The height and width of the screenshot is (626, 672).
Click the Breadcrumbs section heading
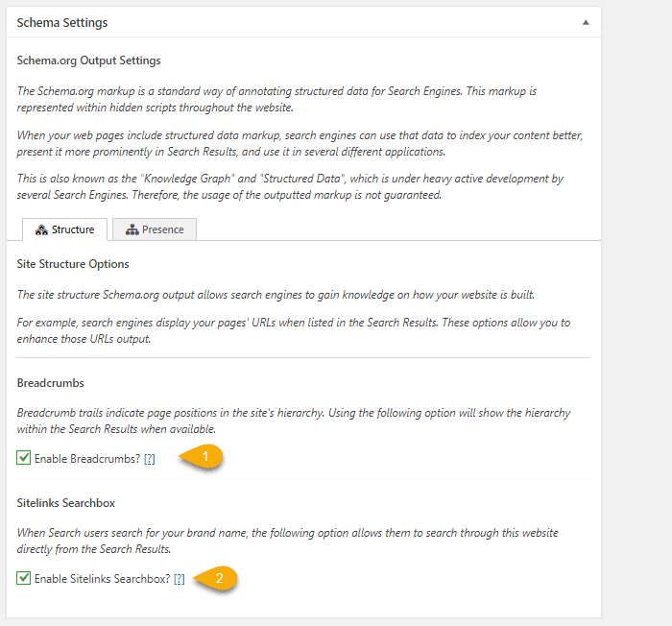(49, 383)
